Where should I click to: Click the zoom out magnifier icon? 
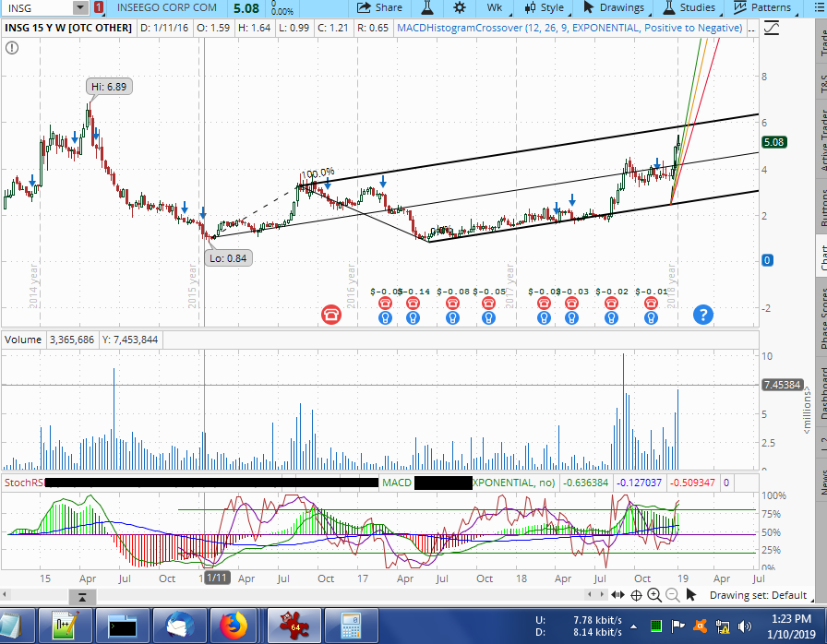point(673,595)
